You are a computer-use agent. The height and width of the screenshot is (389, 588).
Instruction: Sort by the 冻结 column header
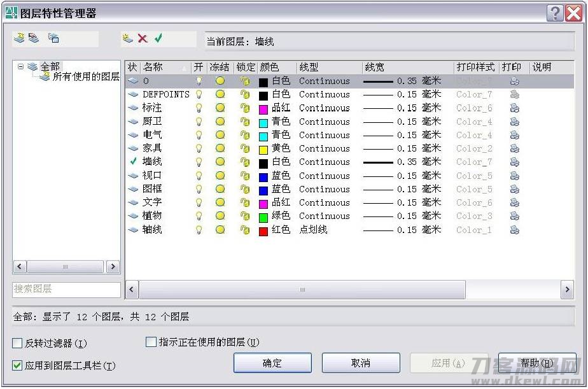[220, 67]
